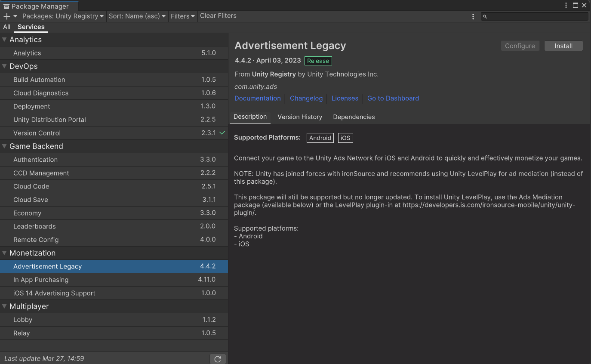Click the Install button
Screen dimensions: 591x364
point(563,46)
